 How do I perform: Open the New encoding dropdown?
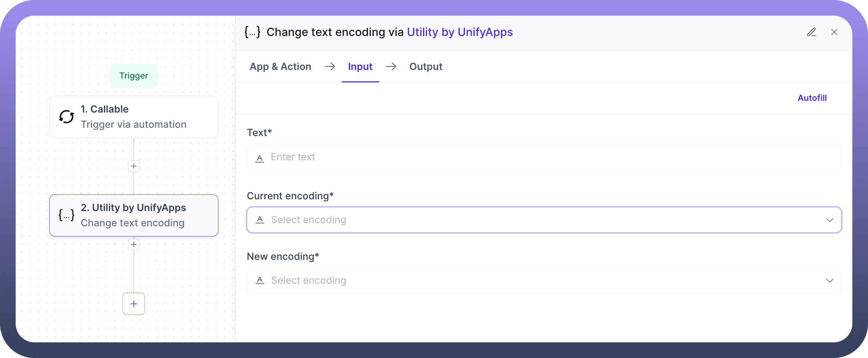544,280
